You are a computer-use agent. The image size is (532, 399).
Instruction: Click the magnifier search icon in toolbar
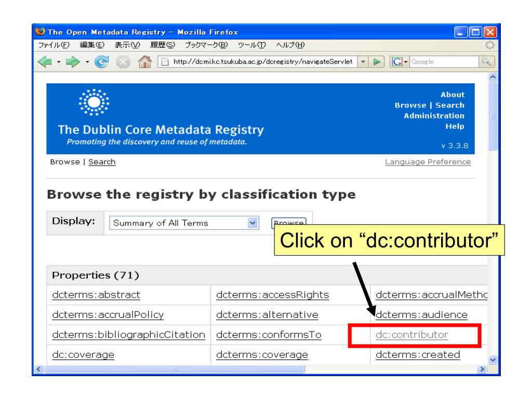[x=486, y=62]
